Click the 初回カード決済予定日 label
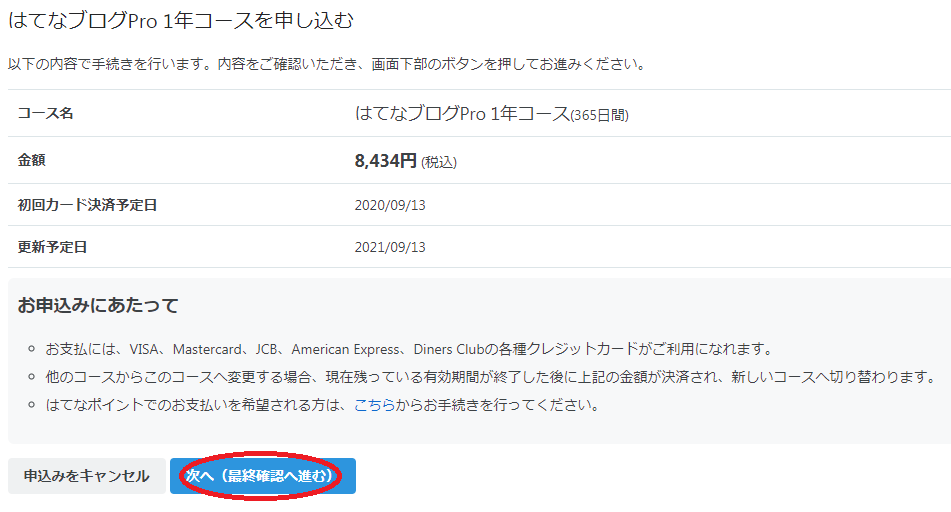This screenshot has width=951, height=512. [x=87, y=205]
